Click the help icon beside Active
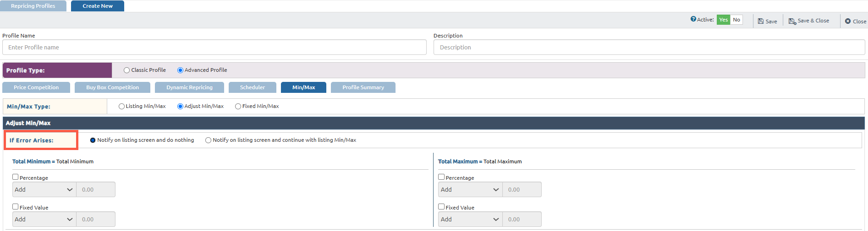Screen dimensions: 868x231 tap(693, 19)
